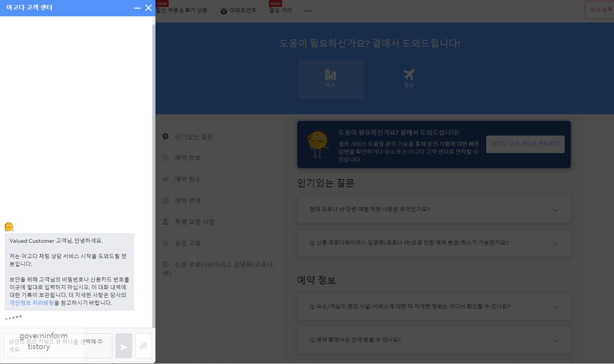Go to 예약 취소 sidebar section
614x364 pixels.
[188, 179]
